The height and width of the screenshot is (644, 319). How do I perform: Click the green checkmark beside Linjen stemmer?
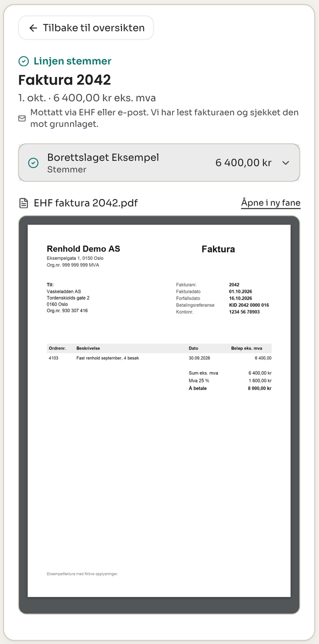point(23,61)
